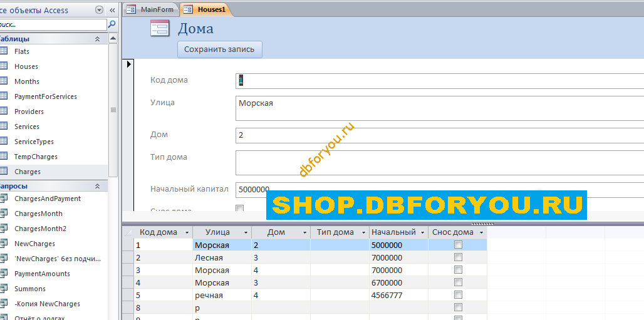
Task: Click the form icon beside the Дома title
Action: 160,29
